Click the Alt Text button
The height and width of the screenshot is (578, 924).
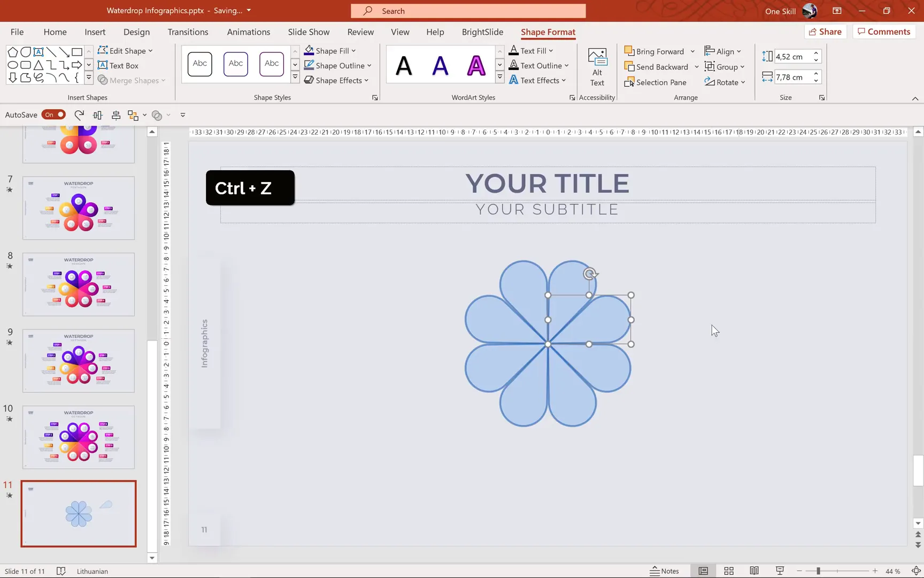point(597,65)
